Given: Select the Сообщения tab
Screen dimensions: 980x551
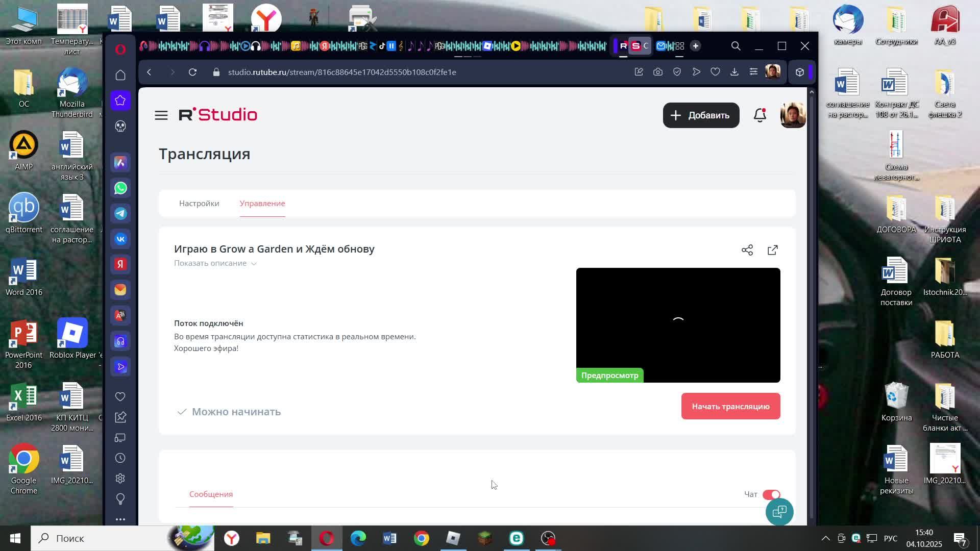Looking at the screenshot, I should click(x=211, y=494).
